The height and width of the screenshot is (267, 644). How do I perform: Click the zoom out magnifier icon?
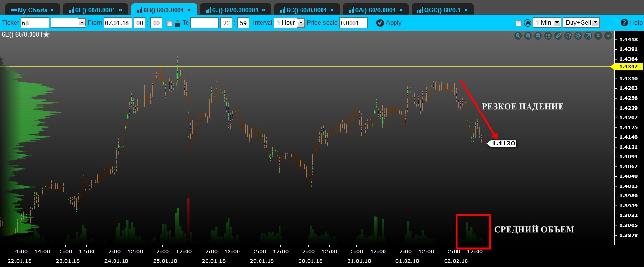pyautogui.click(x=538, y=36)
